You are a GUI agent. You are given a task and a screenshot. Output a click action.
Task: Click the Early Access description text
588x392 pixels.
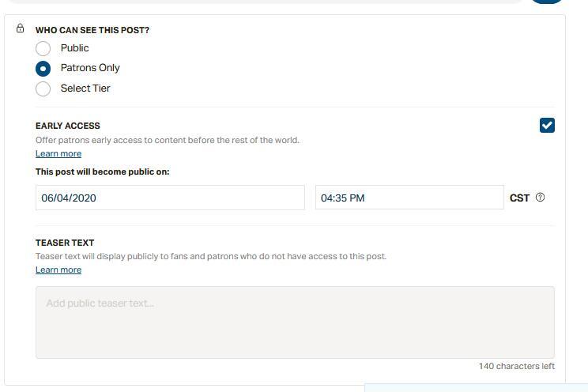tap(168, 141)
